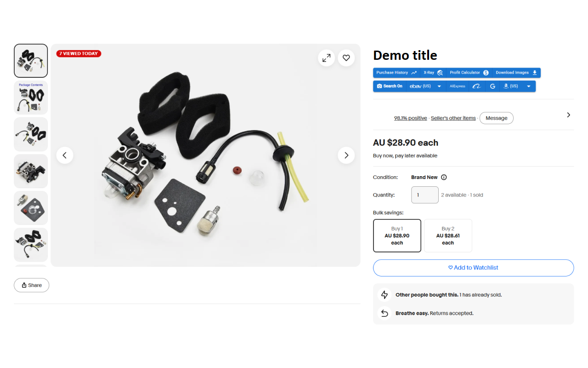Click the AU $28.90 each price
588x368 pixels.
[x=406, y=143]
